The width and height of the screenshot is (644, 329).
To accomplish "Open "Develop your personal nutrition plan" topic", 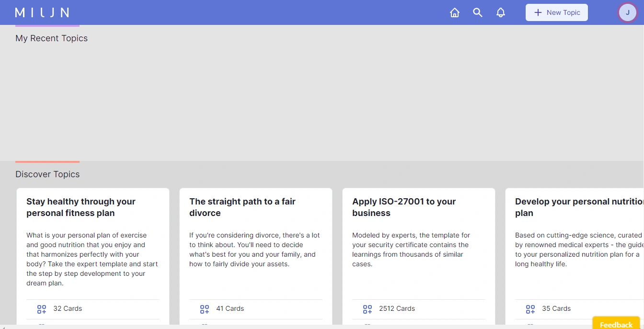I will (x=578, y=207).
